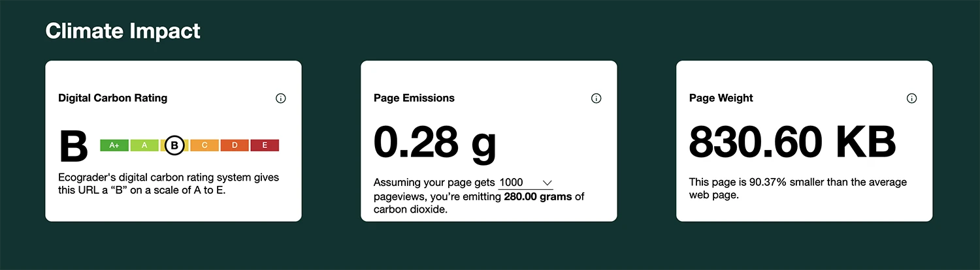Open the Page Weight info icon
Image resolution: width=980 pixels, height=270 pixels.
click(911, 98)
